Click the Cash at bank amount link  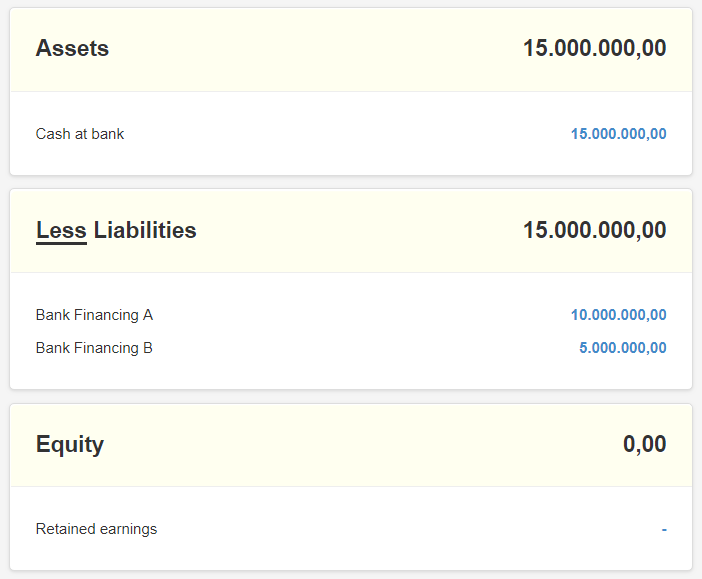click(618, 134)
